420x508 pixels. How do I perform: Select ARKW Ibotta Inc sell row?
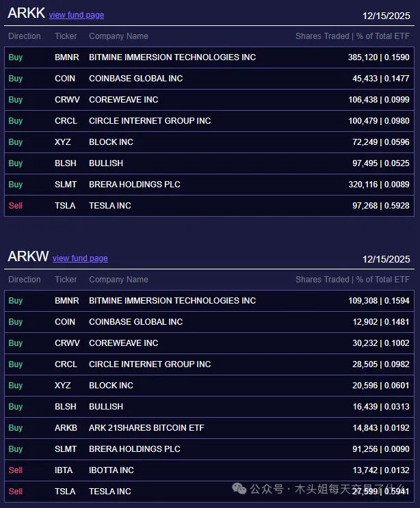209,470
